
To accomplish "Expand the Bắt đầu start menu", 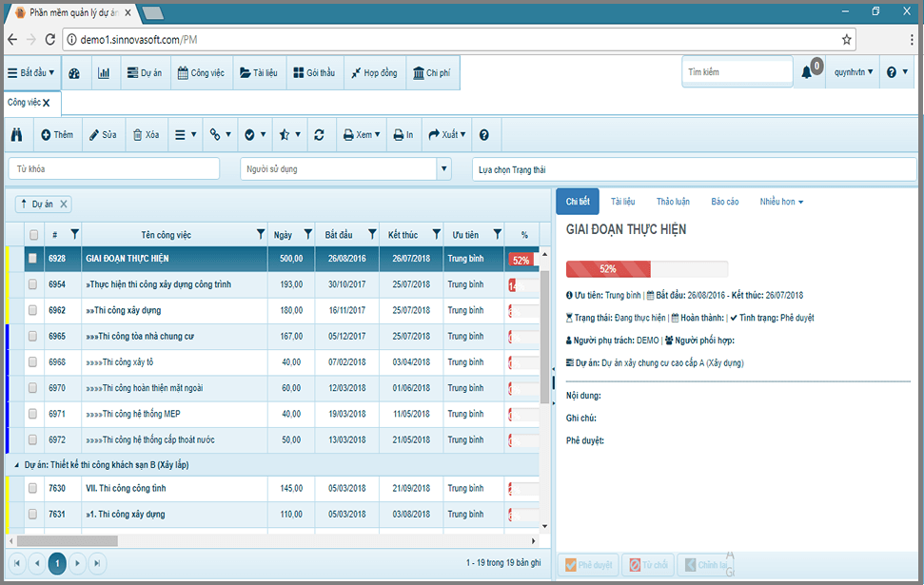I will (x=31, y=73).
